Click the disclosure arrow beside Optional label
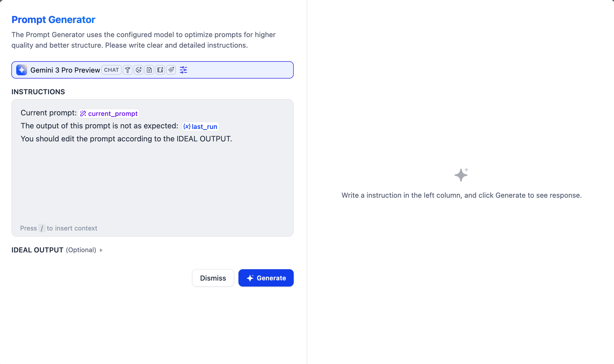The height and width of the screenshot is (364, 614). (101, 250)
